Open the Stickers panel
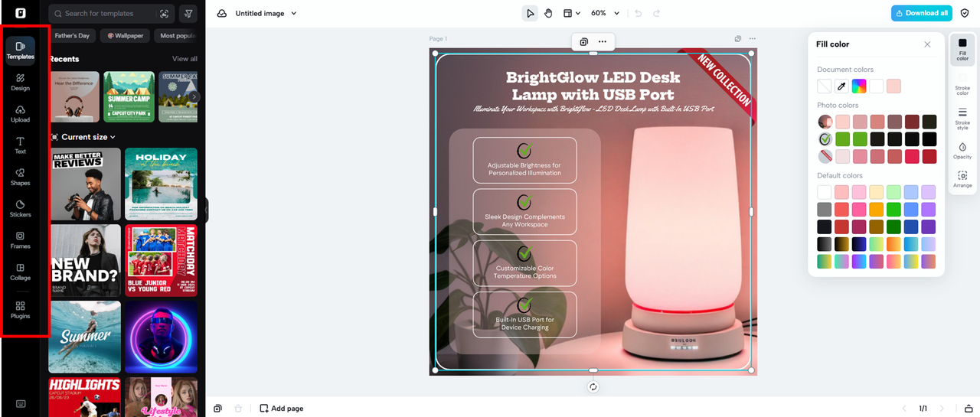The width and height of the screenshot is (980, 417). 21,209
